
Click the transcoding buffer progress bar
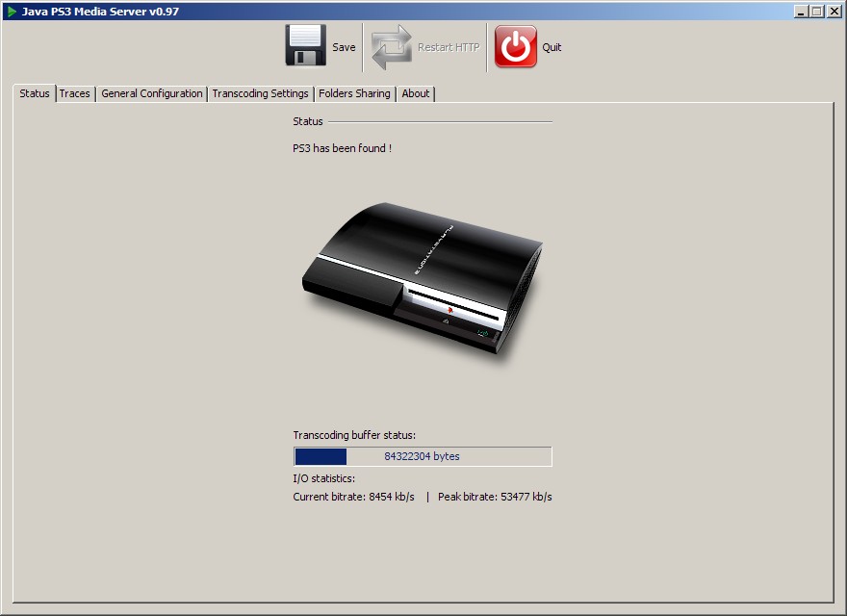(423, 456)
